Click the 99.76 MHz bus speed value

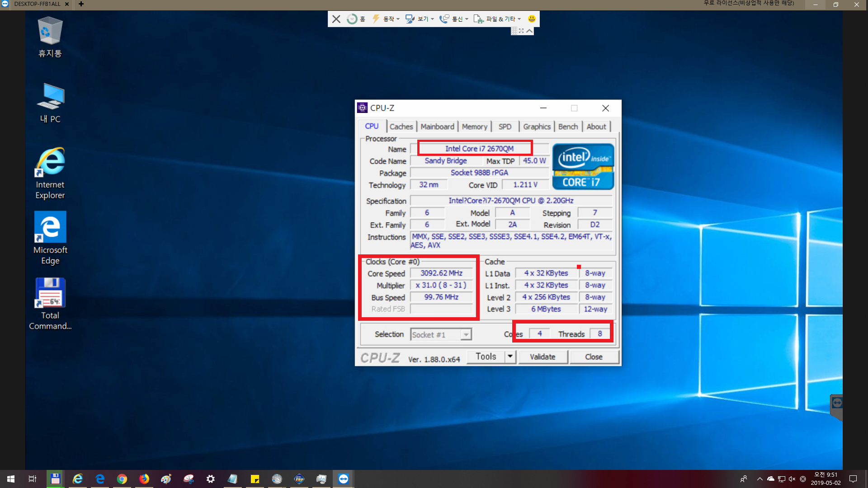441,297
